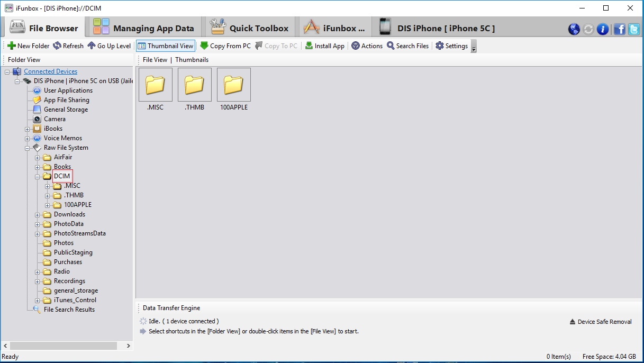Select the Radio folder in tree

(x=61, y=271)
